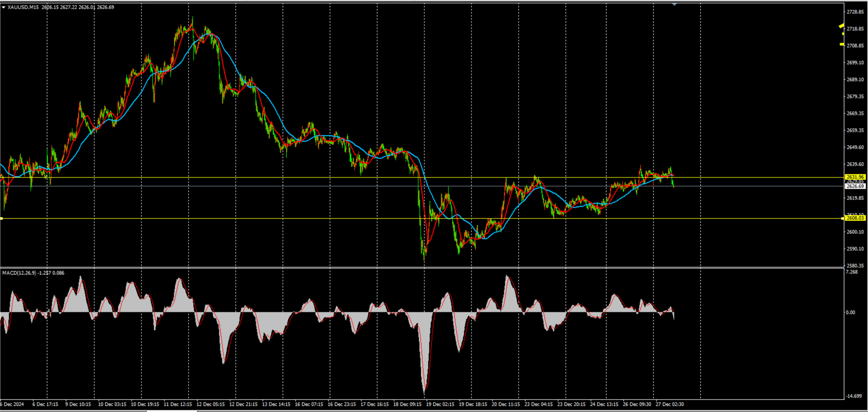Click the MACD scale value 7.268
868x412 pixels.
pos(852,272)
